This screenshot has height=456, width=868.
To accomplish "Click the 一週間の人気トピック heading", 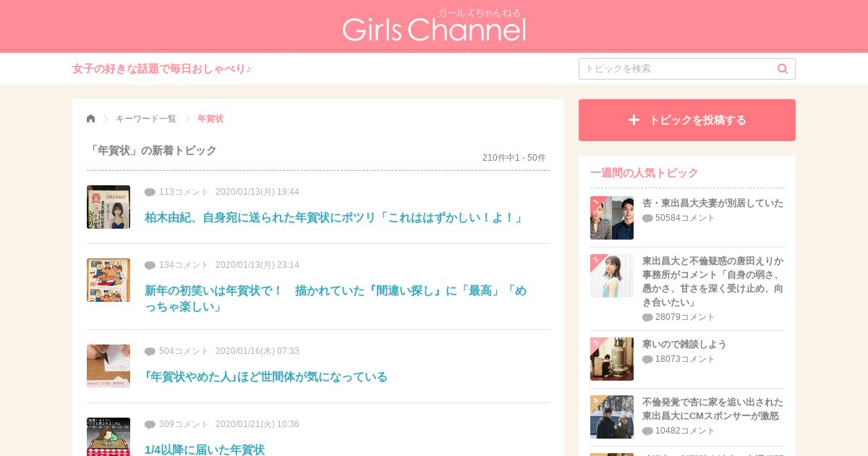I will click(644, 173).
